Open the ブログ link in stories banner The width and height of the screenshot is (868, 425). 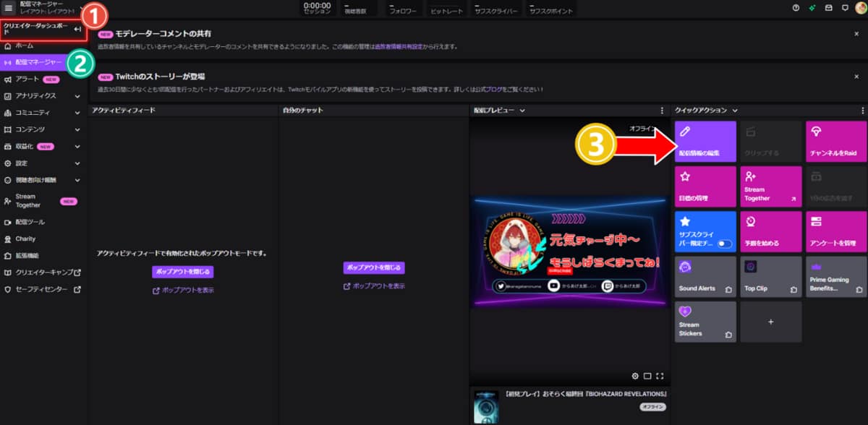coord(494,89)
